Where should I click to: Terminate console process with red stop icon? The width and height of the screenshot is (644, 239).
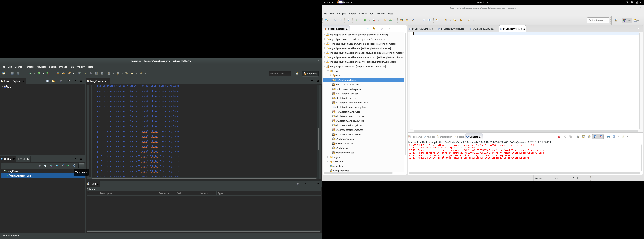(x=559, y=137)
